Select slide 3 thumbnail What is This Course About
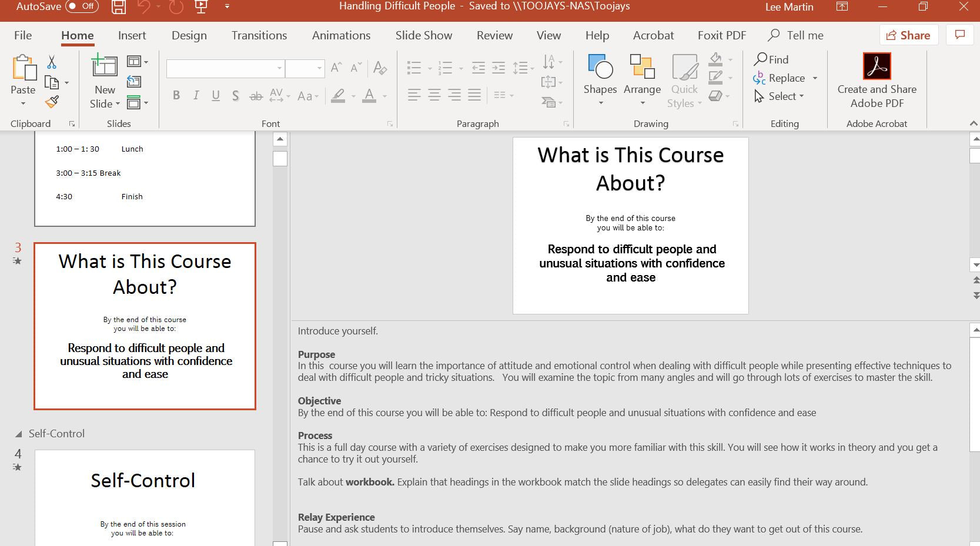 pyautogui.click(x=145, y=326)
